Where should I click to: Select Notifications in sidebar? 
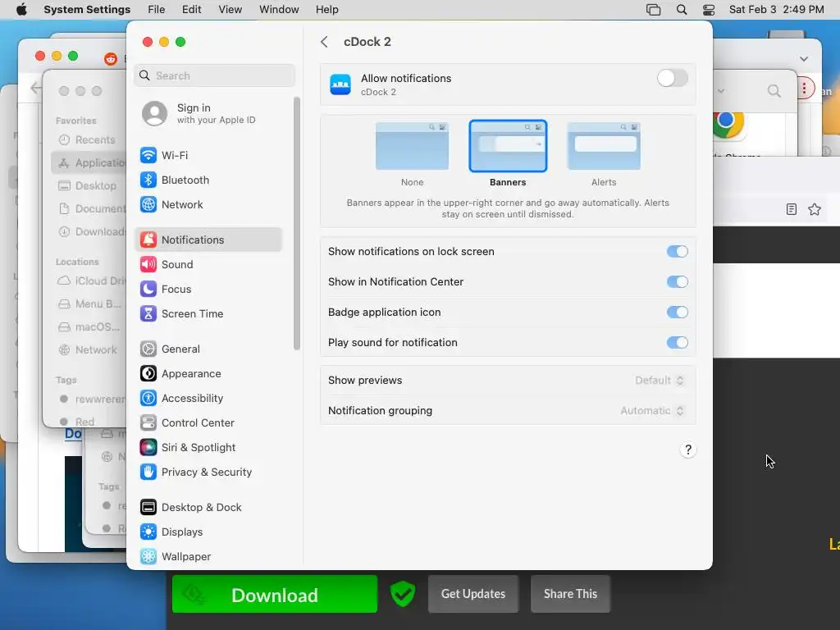coord(208,240)
